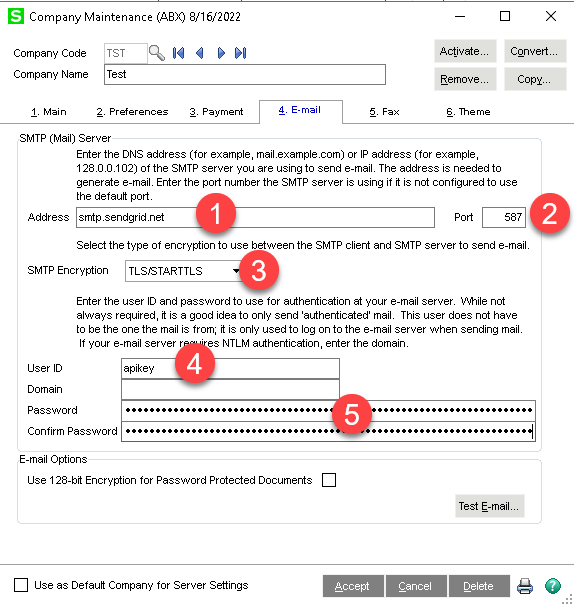
Task: Focus the Password field
Action: click(x=328, y=410)
